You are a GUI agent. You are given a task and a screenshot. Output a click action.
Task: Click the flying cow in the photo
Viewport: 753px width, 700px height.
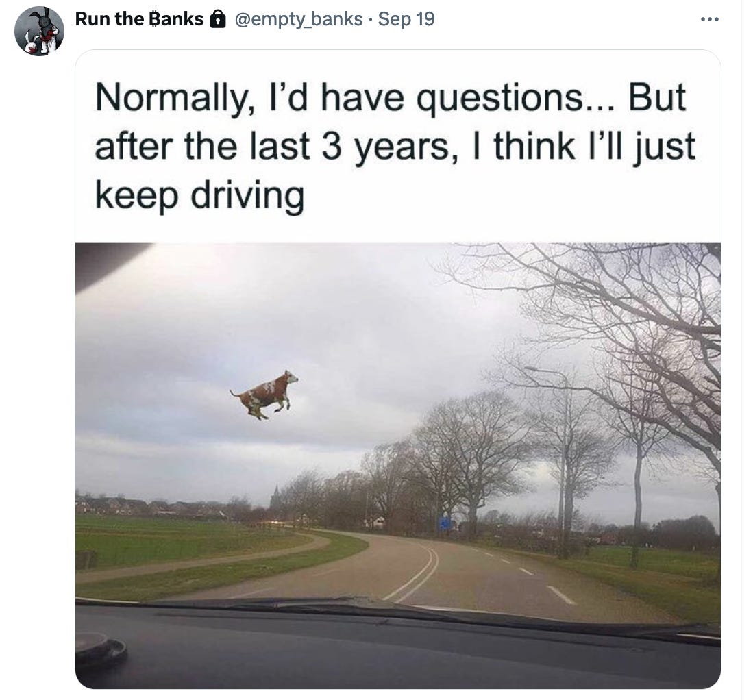[x=264, y=394]
